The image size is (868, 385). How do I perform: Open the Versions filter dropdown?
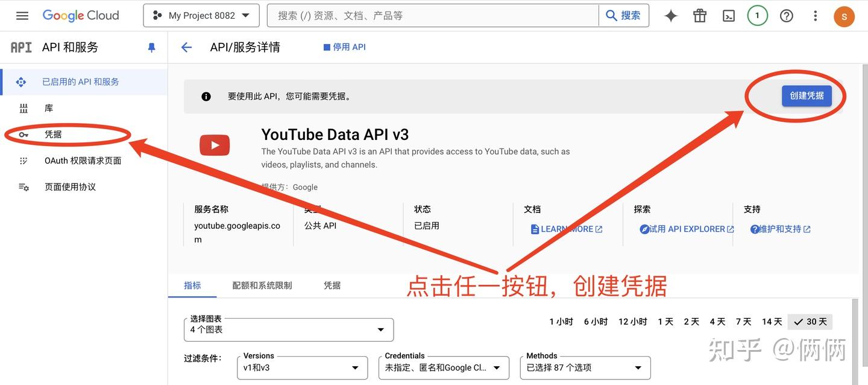[x=301, y=367]
